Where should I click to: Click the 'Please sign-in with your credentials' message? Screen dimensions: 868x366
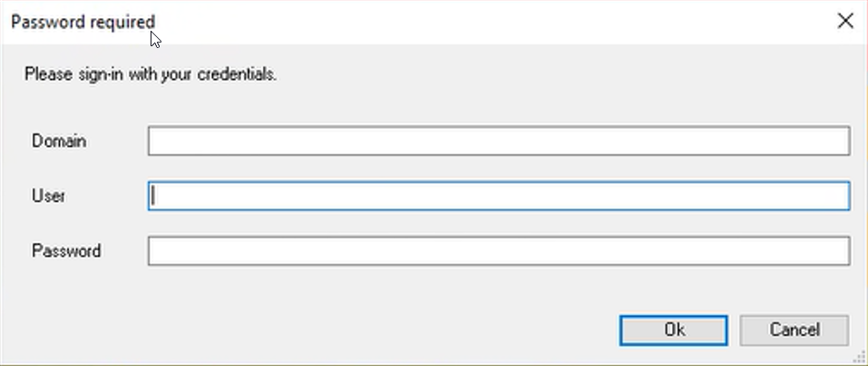point(150,74)
